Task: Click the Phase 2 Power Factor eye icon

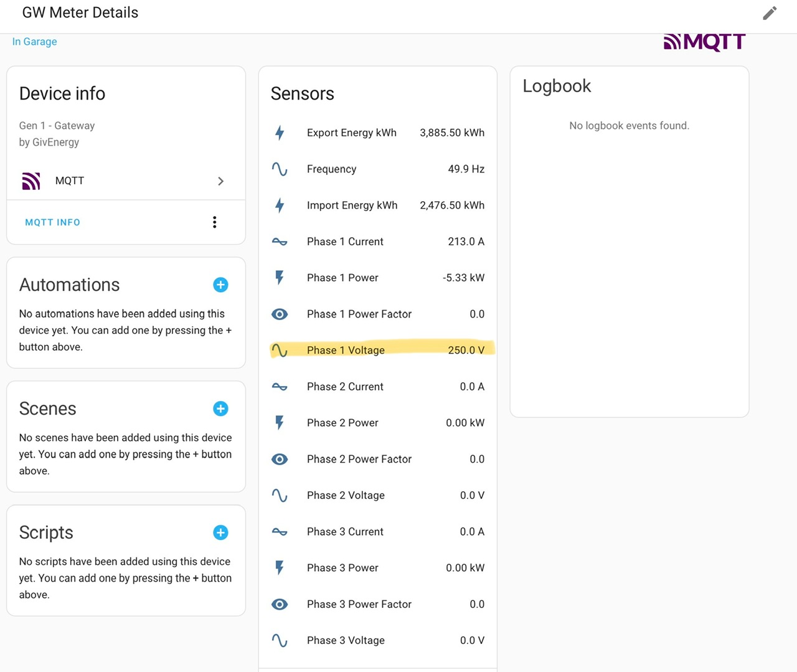Action: [x=280, y=459]
